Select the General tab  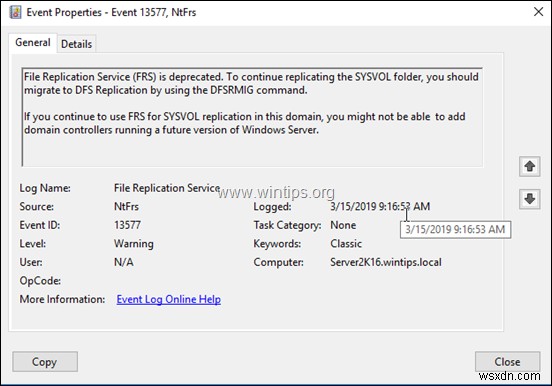pyautogui.click(x=33, y=43)
